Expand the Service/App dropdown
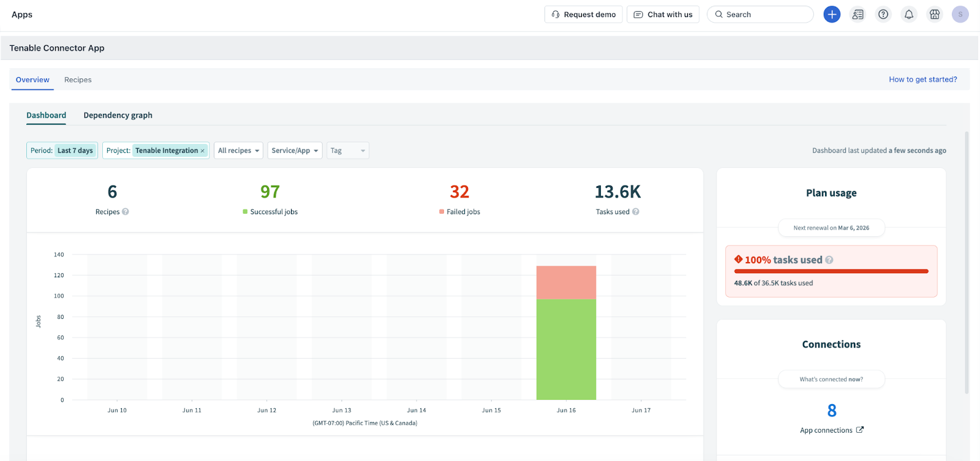 point(295,151)
